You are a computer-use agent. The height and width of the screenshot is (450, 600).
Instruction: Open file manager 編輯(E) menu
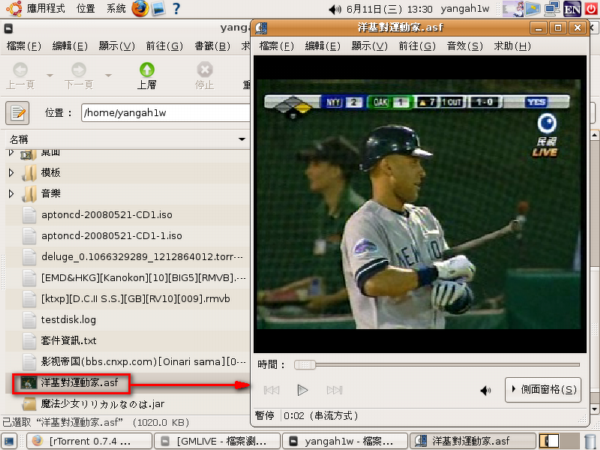point(70,46)
